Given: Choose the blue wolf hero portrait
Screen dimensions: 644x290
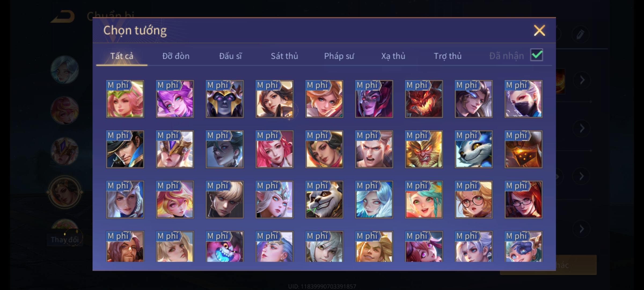Looking at the screenshot, I should pyautogui.click(x=474, y=149).
